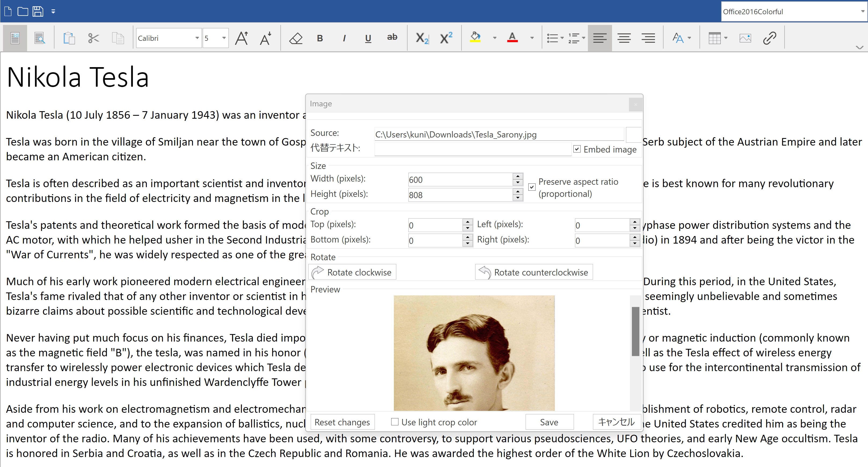Insert an image icon

point(745,38)
